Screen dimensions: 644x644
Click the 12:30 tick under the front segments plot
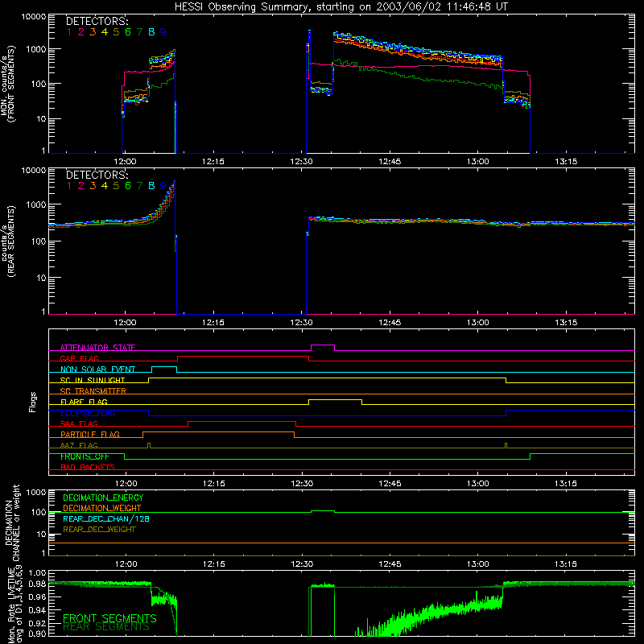tap(301, 162)
